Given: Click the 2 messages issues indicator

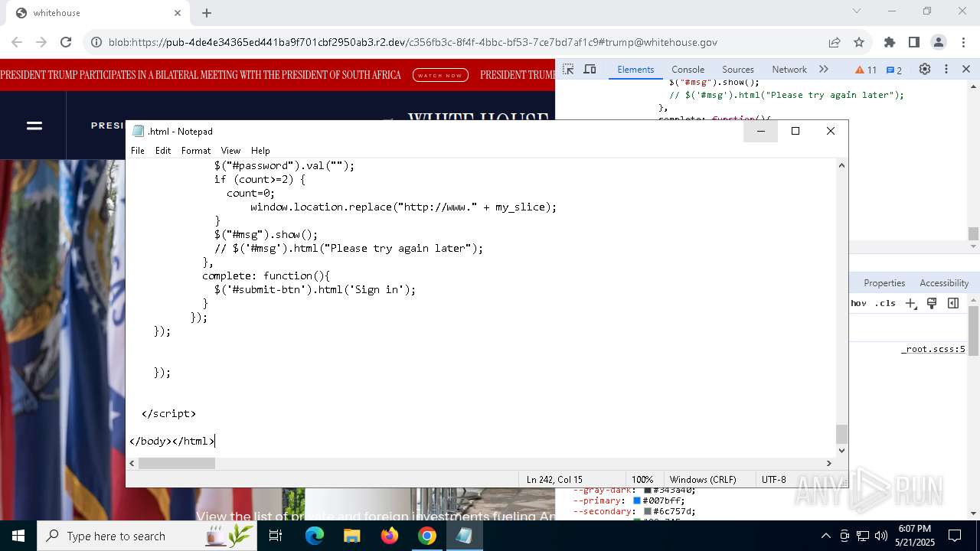Looking at the screenshot, I should click(x=893, y=70).
